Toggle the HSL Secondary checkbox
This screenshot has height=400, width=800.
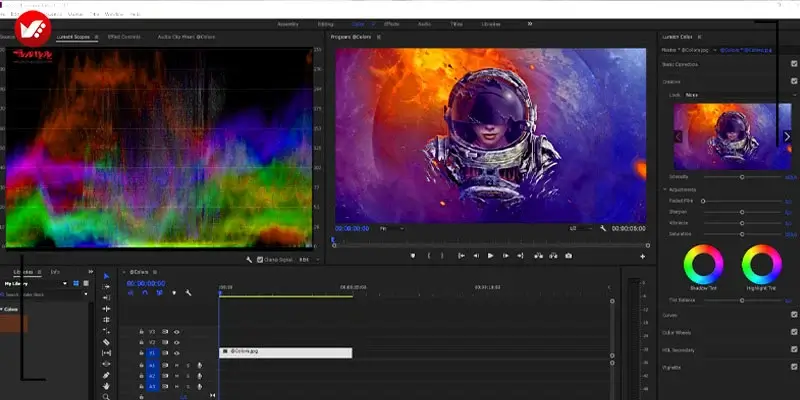794,349
